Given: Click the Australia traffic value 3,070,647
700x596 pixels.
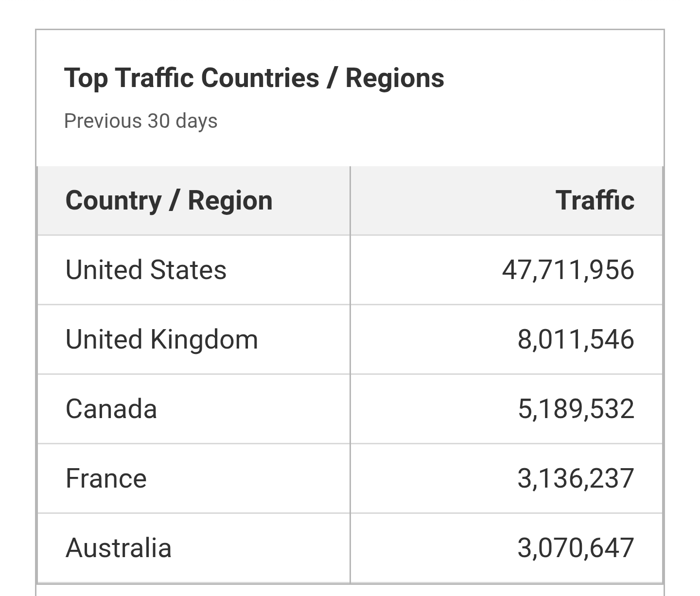Looking at the screenshot, I should (x=576, y=548).
